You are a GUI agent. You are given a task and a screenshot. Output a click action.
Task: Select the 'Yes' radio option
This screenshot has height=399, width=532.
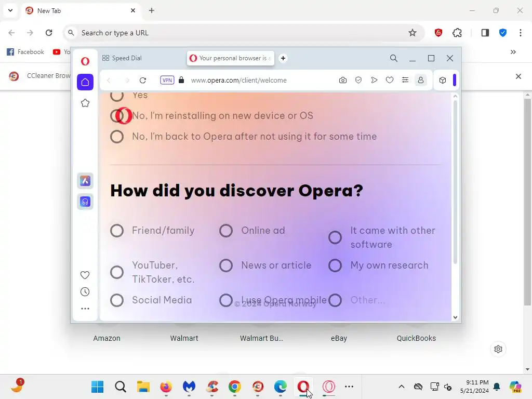click(x=117, y=96)
